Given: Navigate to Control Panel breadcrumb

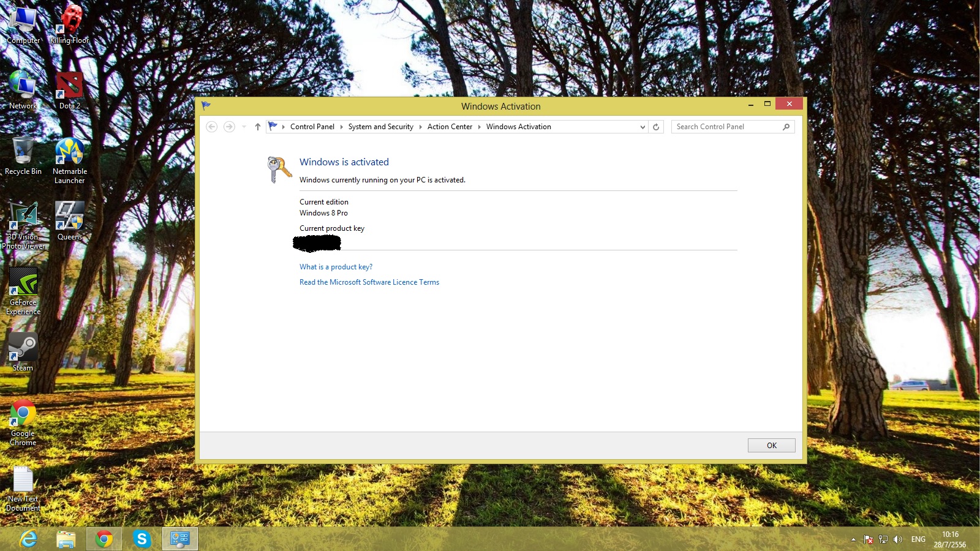Looking at the screenshot, I should click(x=312, y=127).
